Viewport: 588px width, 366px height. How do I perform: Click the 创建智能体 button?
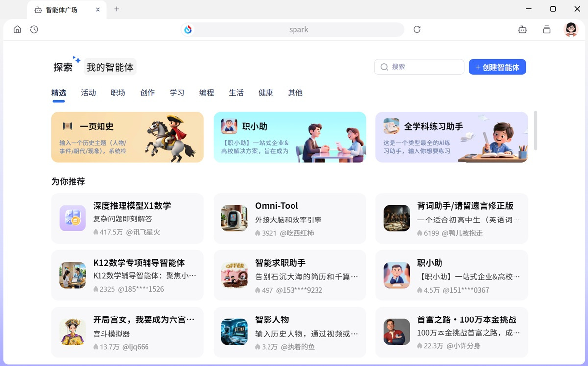point(497,67)
